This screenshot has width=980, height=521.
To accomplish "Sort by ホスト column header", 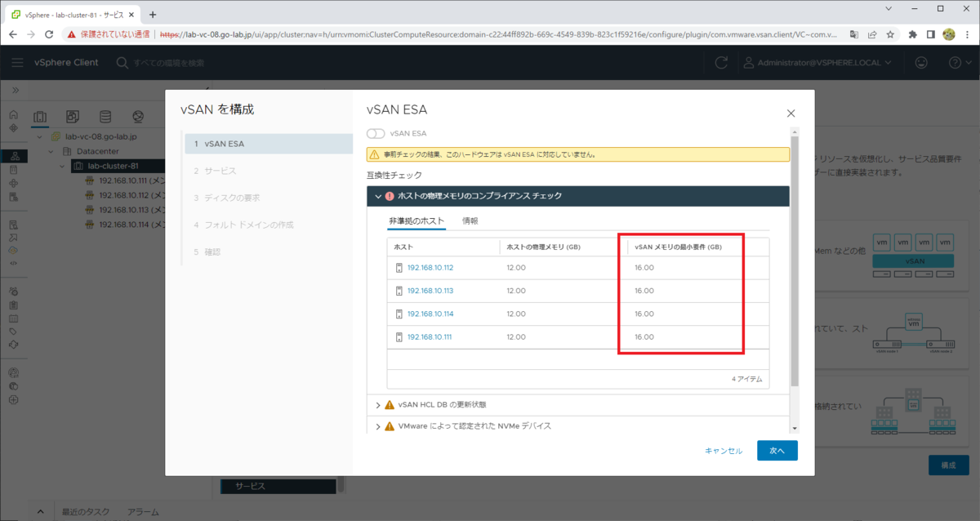I will (403, 247).
